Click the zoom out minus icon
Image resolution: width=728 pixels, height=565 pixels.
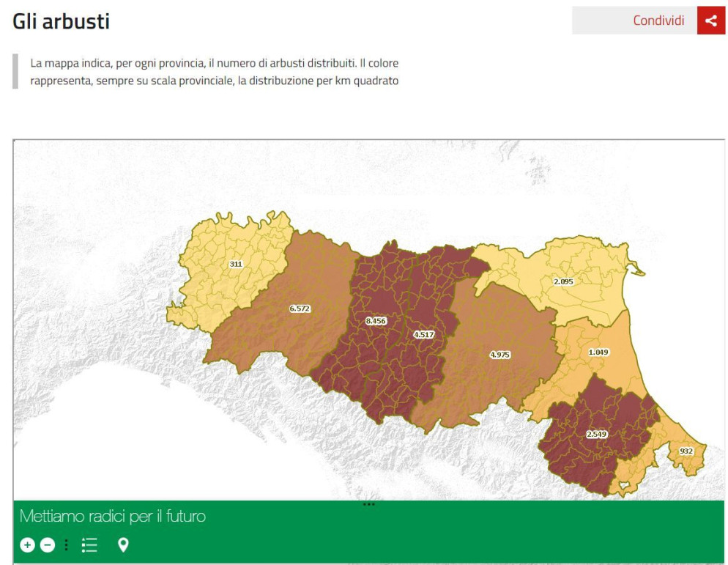coord(48,544)
